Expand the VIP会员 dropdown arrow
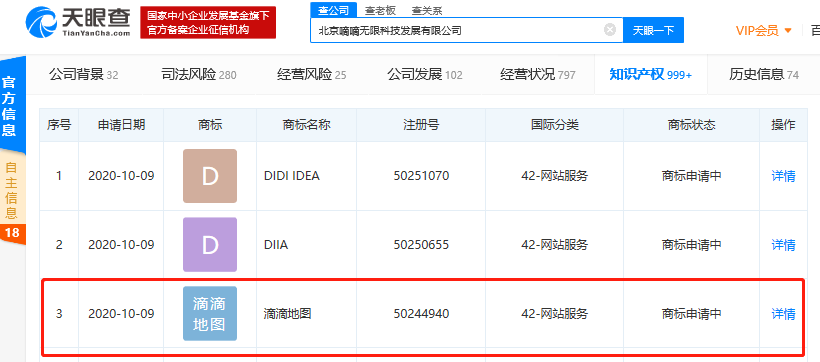820x362 pixels. coord(788,31)
